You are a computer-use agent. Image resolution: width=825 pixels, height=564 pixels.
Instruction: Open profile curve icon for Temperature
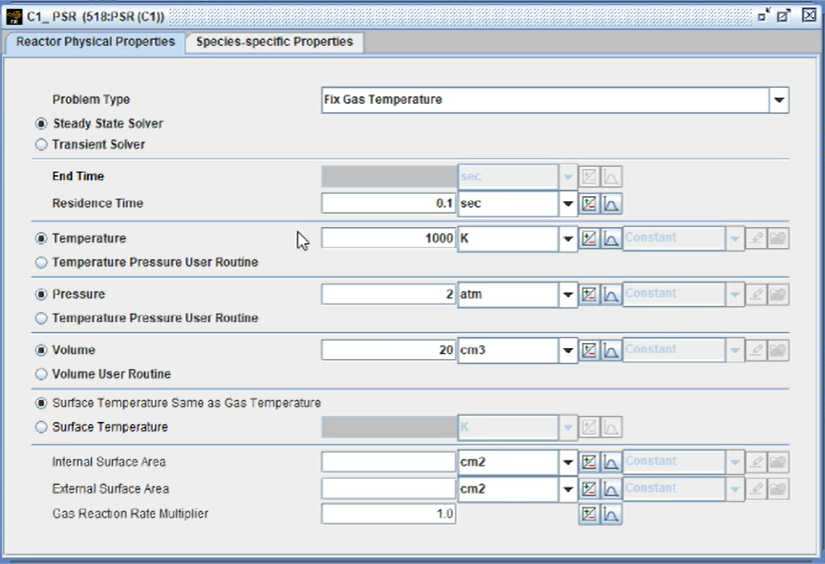[x=611, y=238]
